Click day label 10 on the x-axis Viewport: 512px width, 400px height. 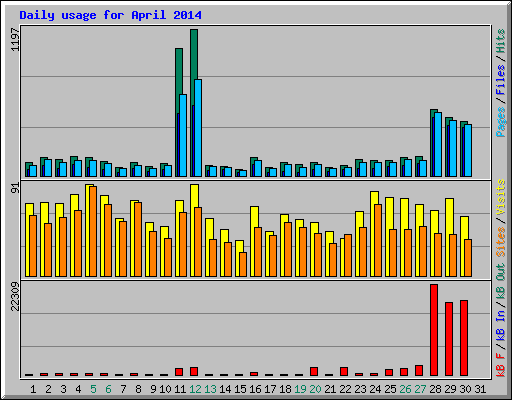pos(165,389)
